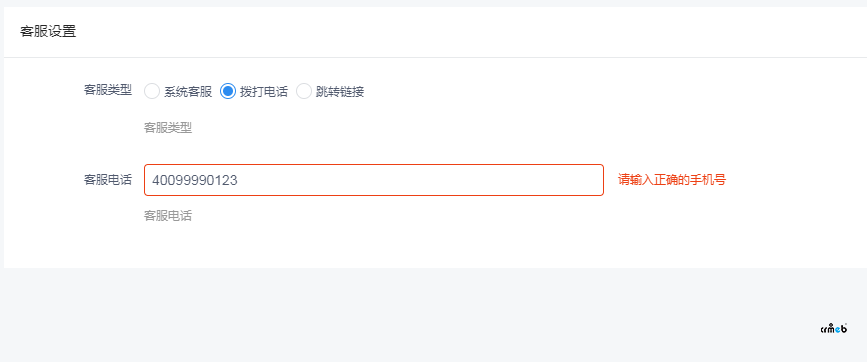
Task: Focus the 客服电话 input field
Action: pos(374,180)
